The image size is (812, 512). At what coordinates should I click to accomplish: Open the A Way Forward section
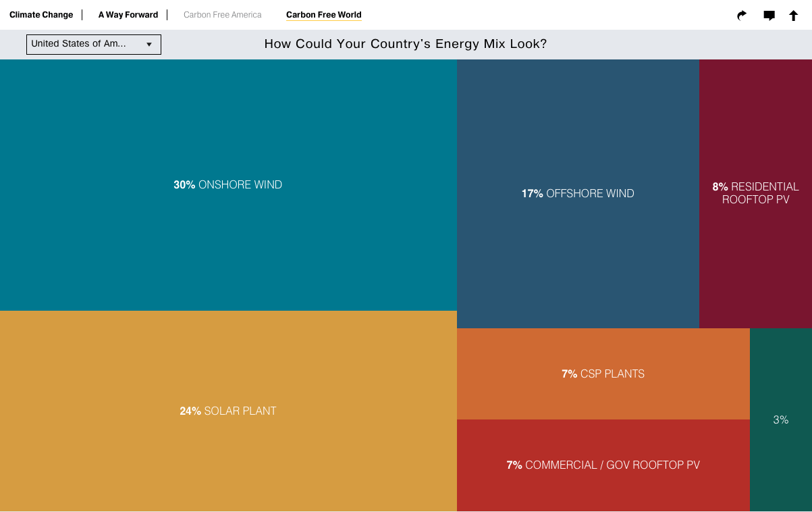pos(128,14)
